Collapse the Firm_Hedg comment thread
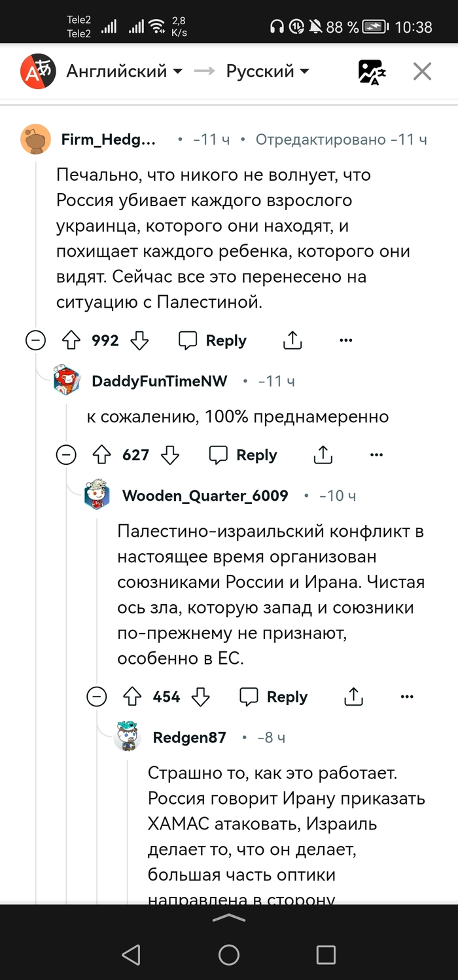The image size is (458, 980). pos(35,340)
